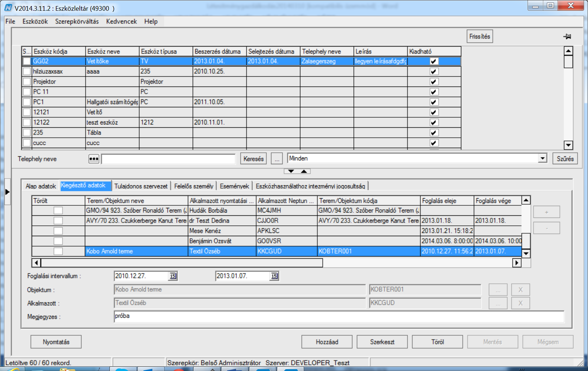Clear Objektum field with X button
Image resolution: width=588 pixels, height=371 pixels.
point(520,290)
